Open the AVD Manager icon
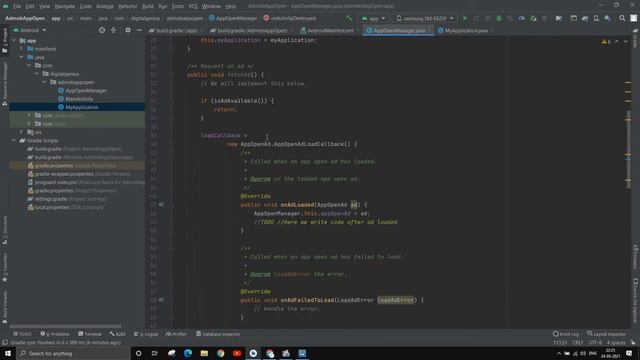 [x=596, y=18]
